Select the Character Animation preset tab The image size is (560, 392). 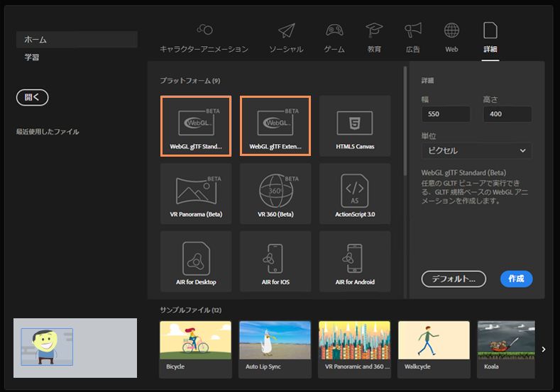click(204, 38)
